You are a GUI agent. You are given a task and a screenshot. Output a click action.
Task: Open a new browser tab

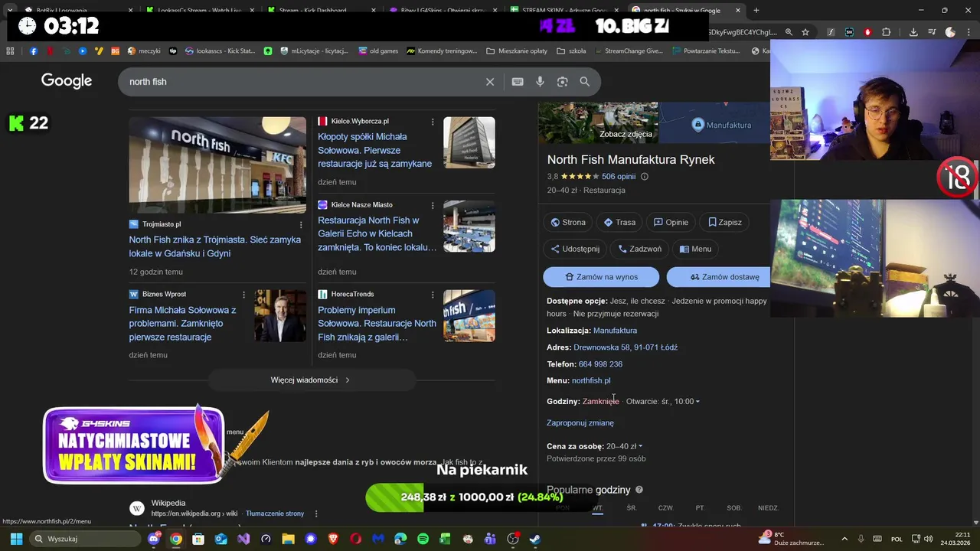756,11
